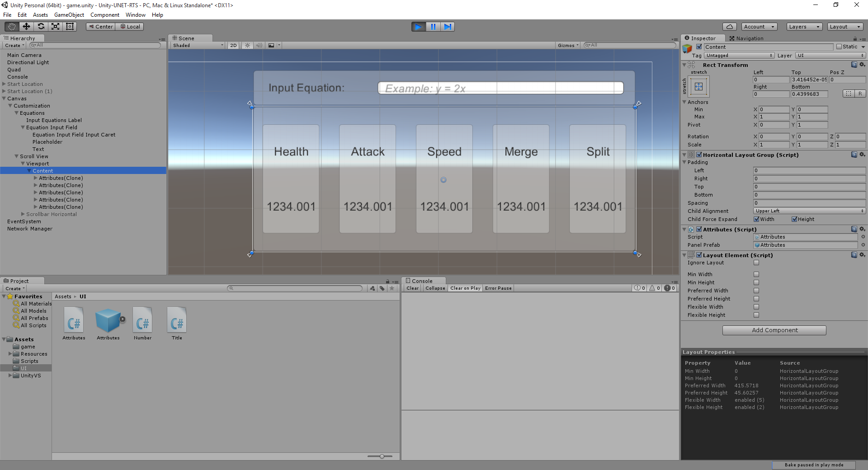The width and height of the screenshot is (868, 470).
Task: Open the Unity Cloud services panel
Action: [x=729, y=26]
